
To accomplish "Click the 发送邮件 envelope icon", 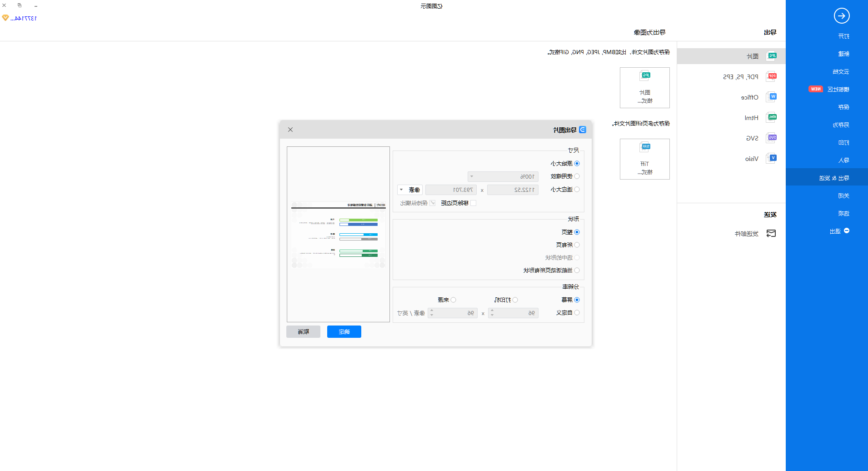I will pyautogui.click(x=771, y=233).
